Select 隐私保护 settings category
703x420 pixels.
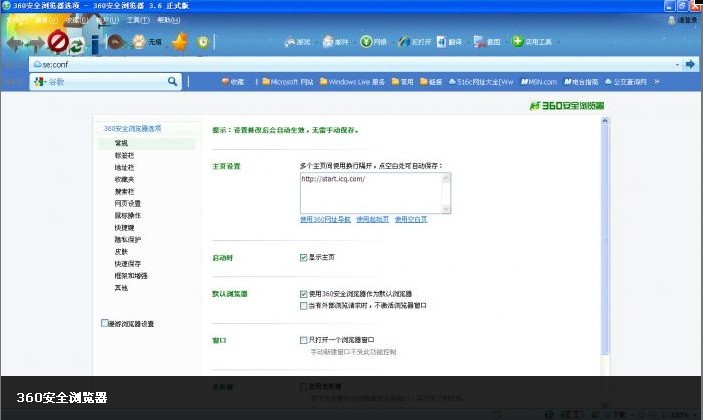pos(127,240)
